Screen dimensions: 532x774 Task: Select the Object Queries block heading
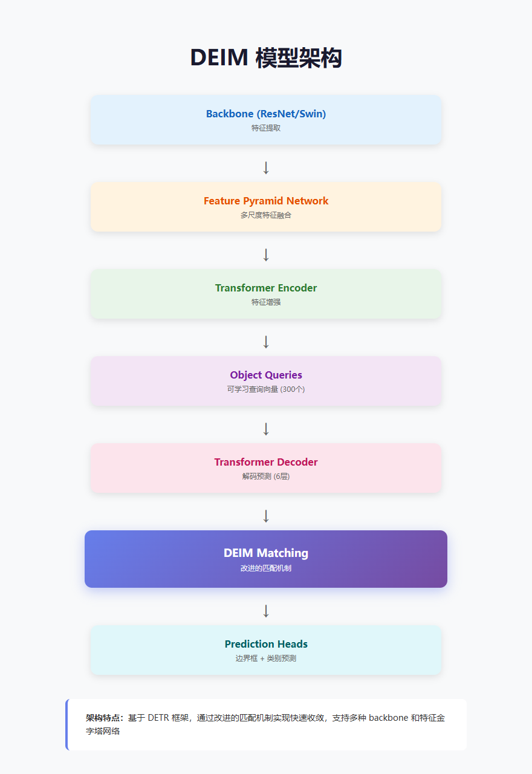[266, 375]
